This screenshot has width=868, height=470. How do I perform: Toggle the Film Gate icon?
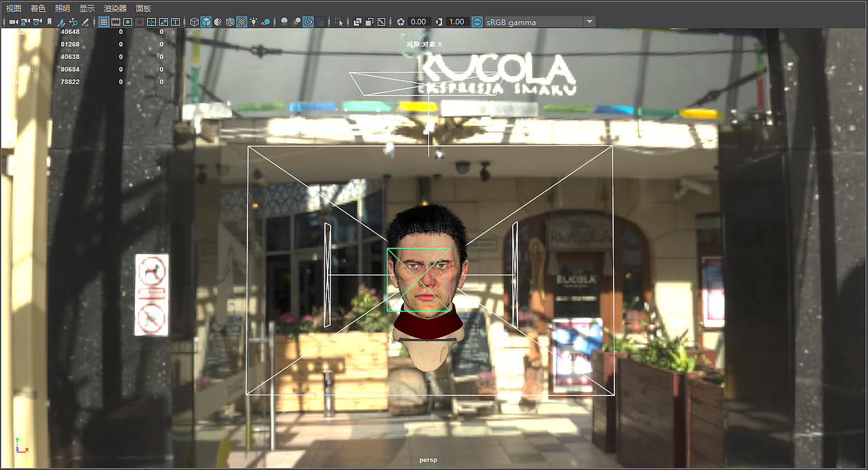click(116, 22)
